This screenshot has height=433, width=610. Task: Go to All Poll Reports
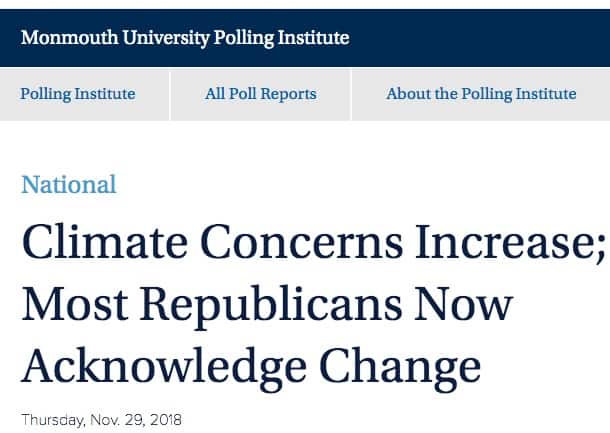pos(261,94)
